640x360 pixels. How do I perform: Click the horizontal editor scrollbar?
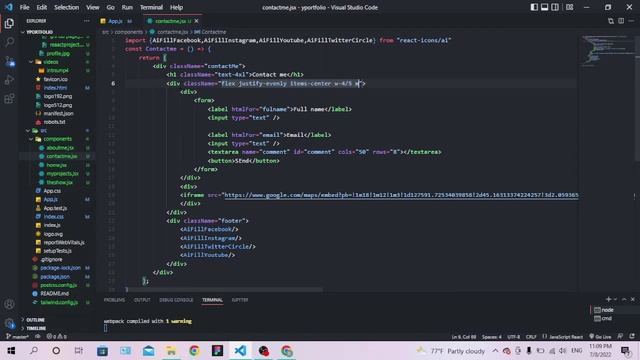point(224,289)
